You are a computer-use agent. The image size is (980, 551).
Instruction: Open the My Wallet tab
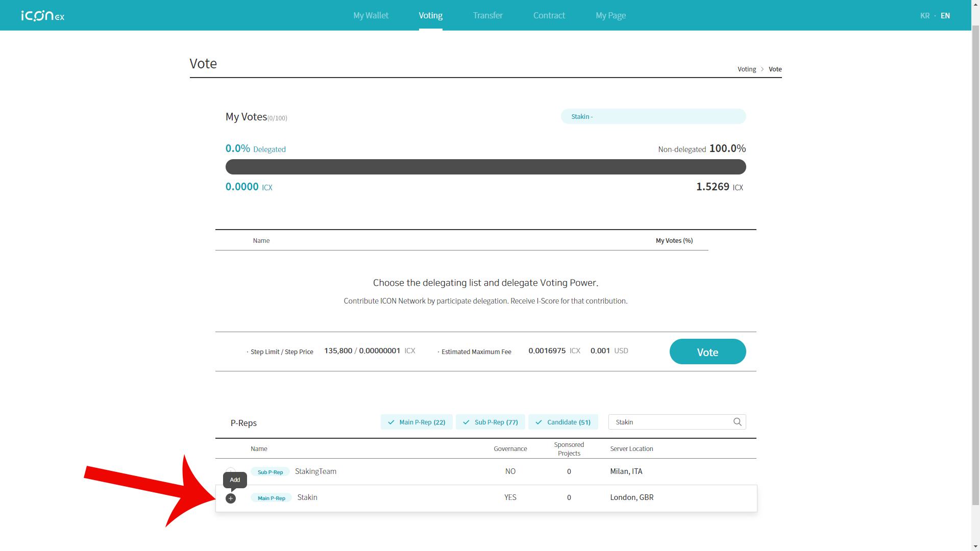pyautogui.click(x=371, y=15)
